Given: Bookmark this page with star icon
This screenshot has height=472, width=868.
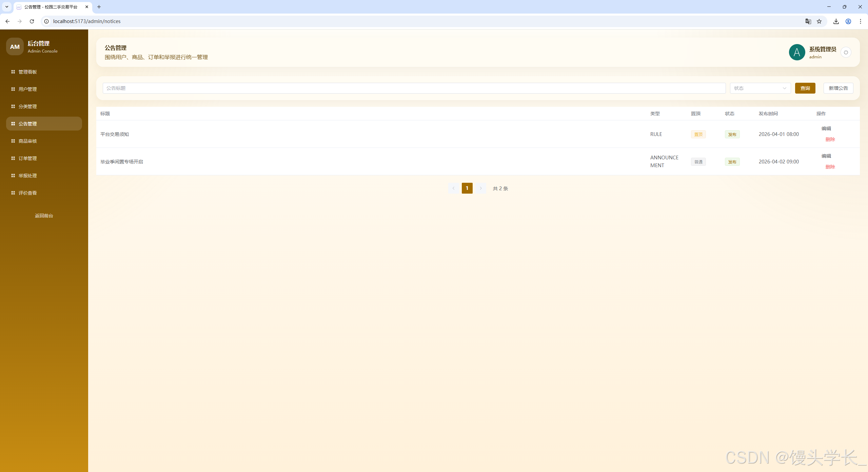Looking at the screenshot, I should (819, 21).
